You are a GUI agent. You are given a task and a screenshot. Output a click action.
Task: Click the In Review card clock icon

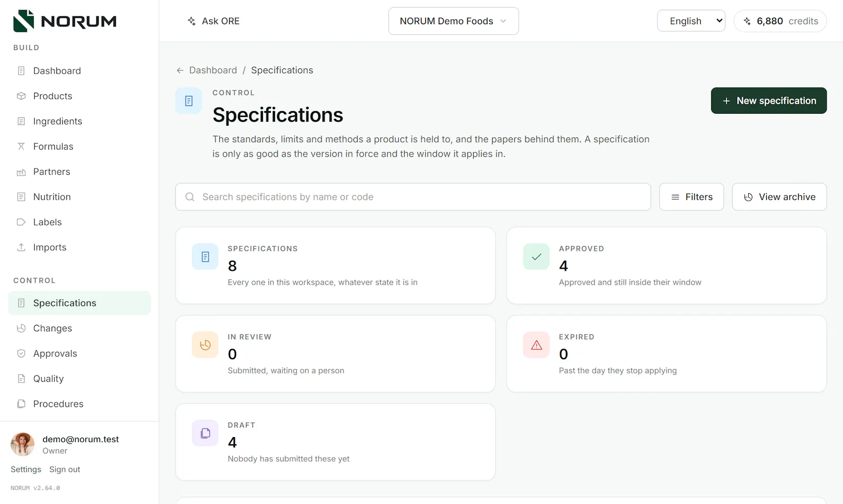click(x=205, y=345)
